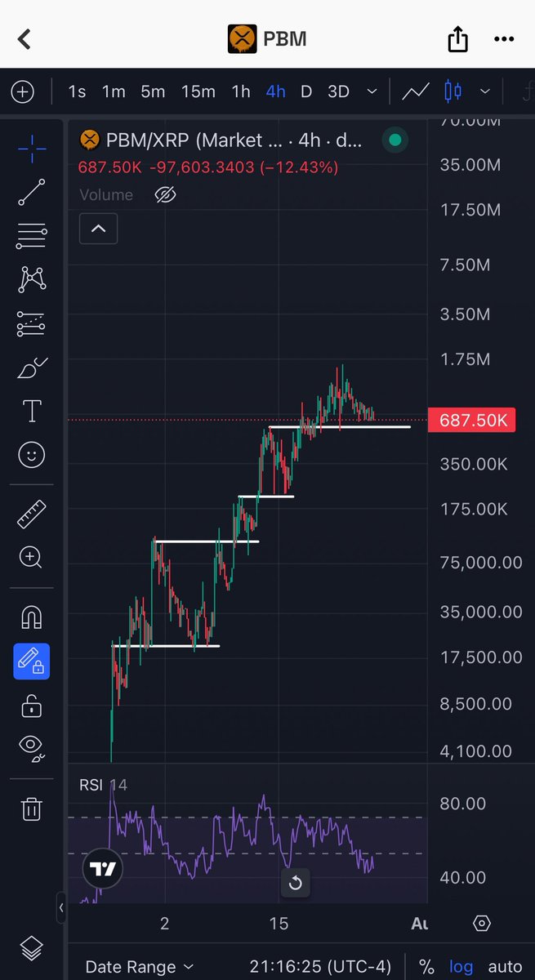Select the XABCD pattern tool
Viewport: 535px width, 980px height.
pos(31,280)
